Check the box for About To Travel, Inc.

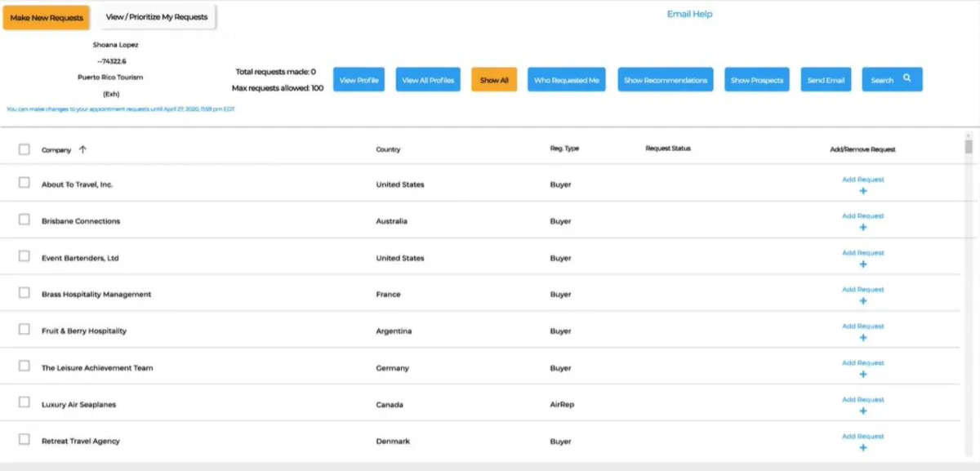coord(24,183)
